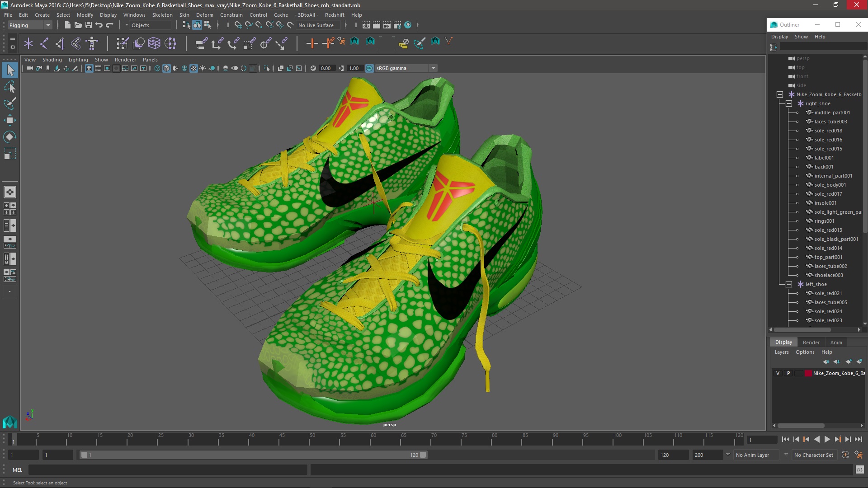Open Options menu in layer editor

(805, 352)
